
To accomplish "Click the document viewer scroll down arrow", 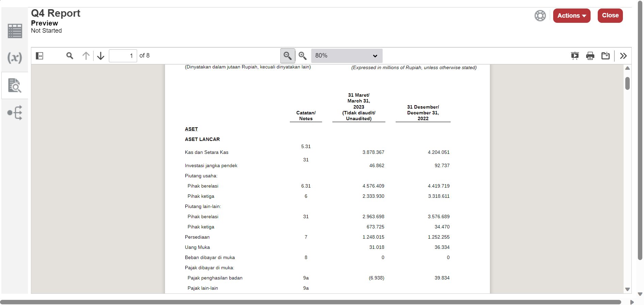I will [x=627, y=289].
